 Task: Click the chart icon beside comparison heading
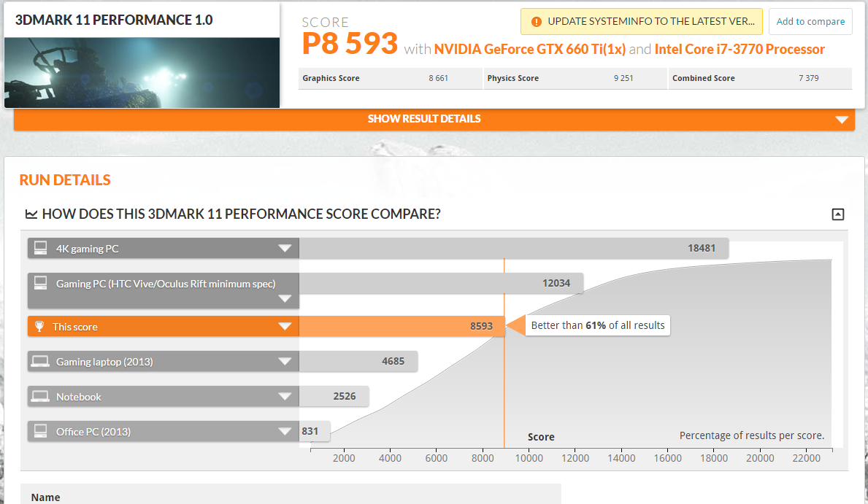(31, 214)
